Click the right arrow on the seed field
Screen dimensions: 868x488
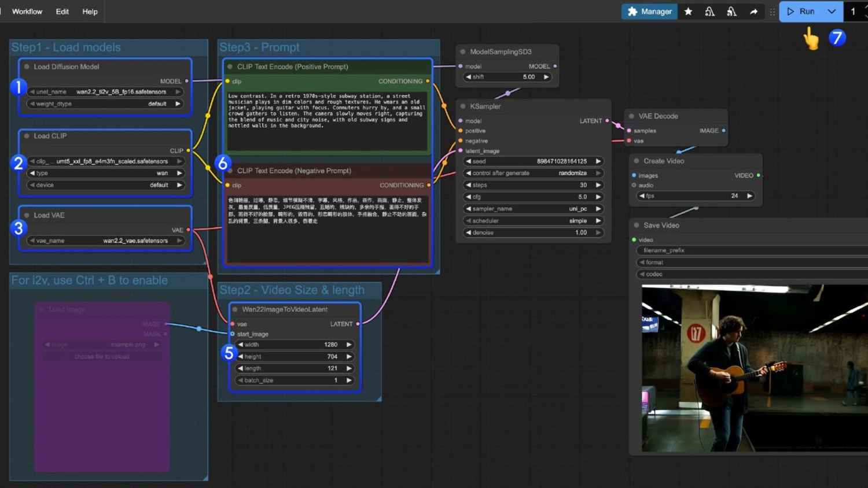pos(598,161)
